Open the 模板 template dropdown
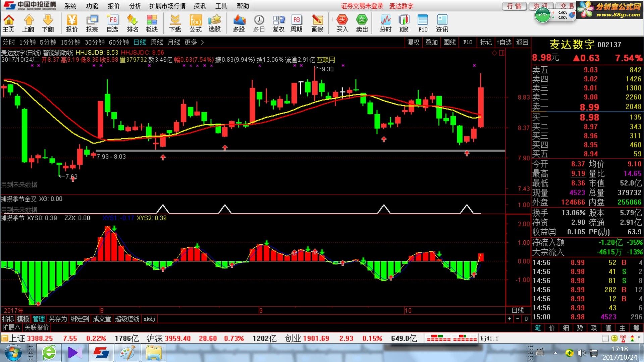Screen dimensions: 644x362 click(23, 319)
